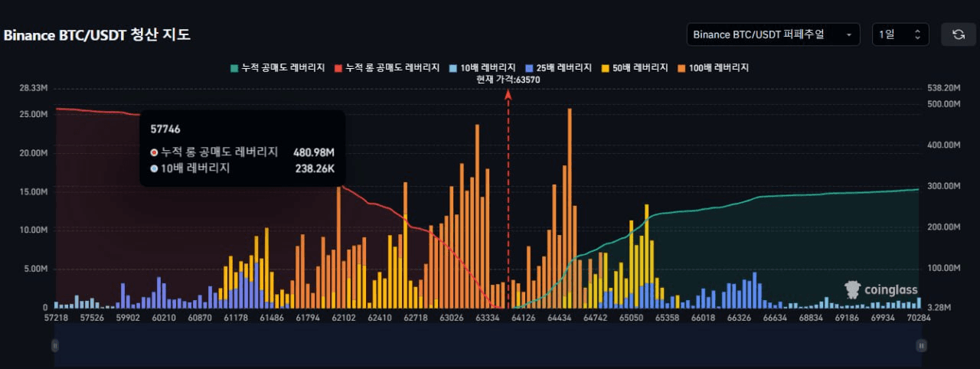980x369 pixels.
Task: Click the right y-axis value 300.00M
Action: 943,186
